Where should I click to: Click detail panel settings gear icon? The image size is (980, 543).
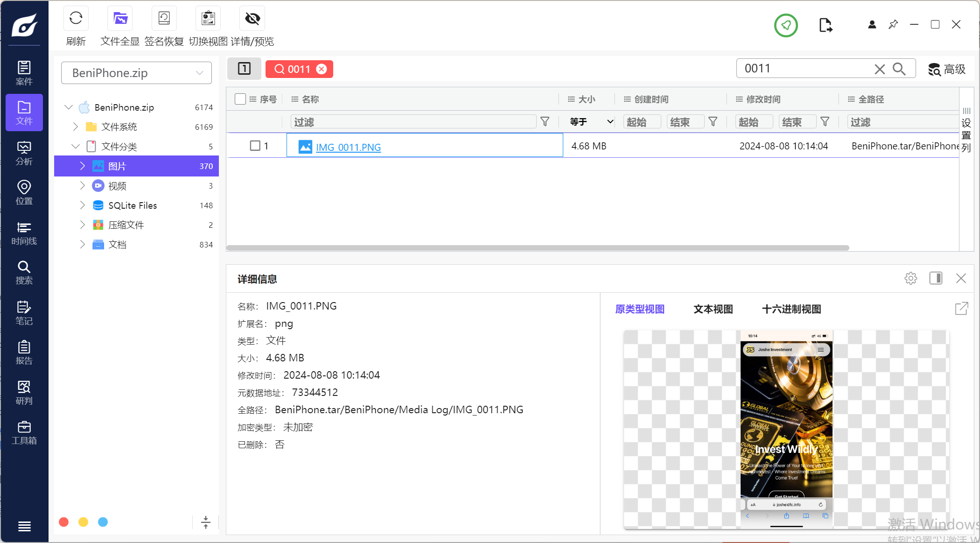[910, 278]
